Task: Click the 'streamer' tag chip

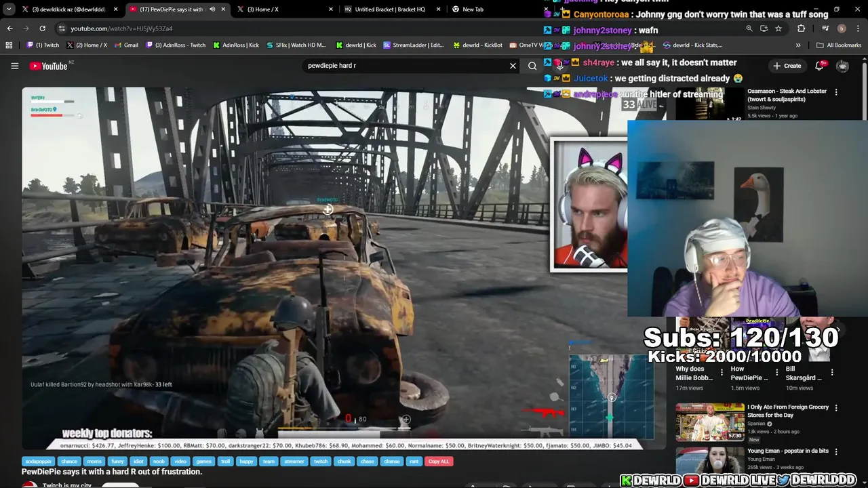Action: coord(294,461)
